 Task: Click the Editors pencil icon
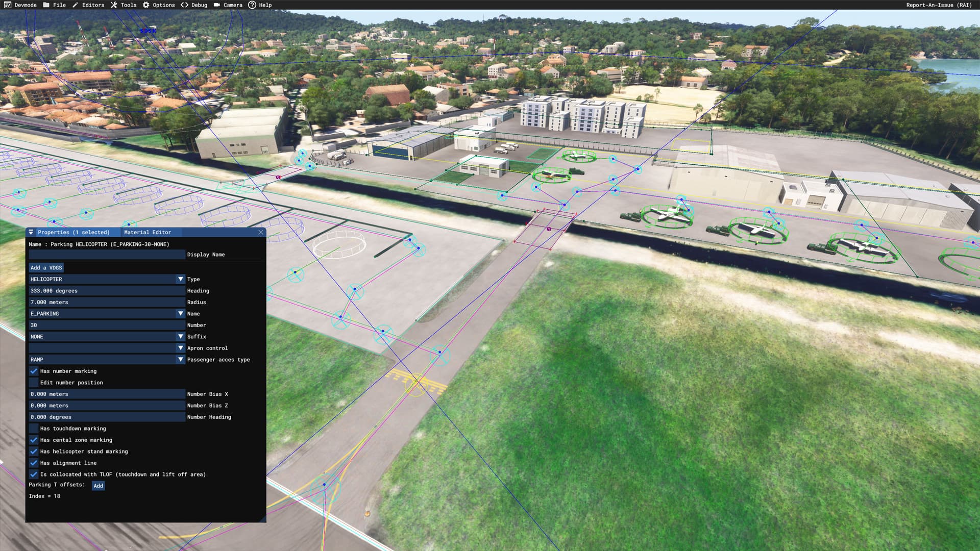click(75, 5)
